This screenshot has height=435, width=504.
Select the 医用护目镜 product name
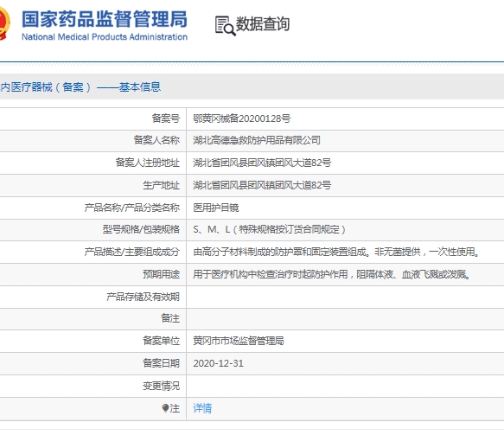click(x=216, y=208)
